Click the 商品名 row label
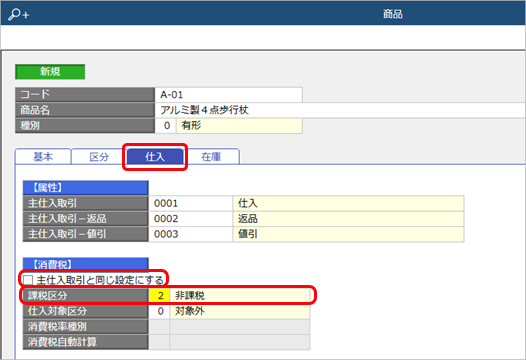The width and height of the screenshot is (526, 360). pos(85,110)
